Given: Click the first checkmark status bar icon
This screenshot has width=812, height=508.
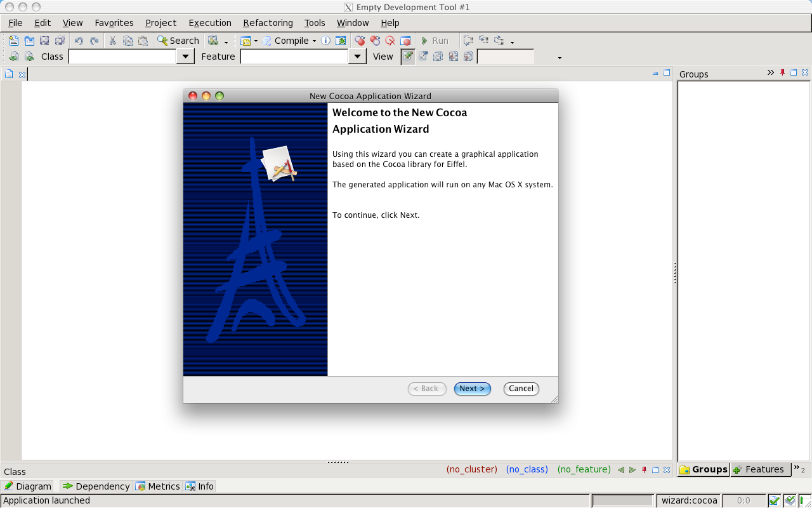Looking at the screenshot, I should click(x=774, y=500).
